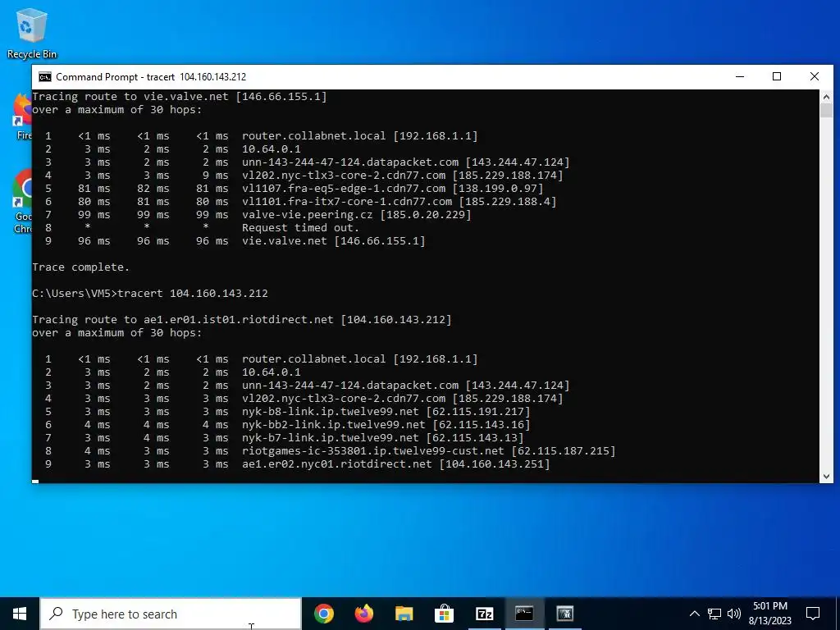Switch to the second console taskbar icon
The width and height of the screenshot is (840, 630).
pos(564,614)
